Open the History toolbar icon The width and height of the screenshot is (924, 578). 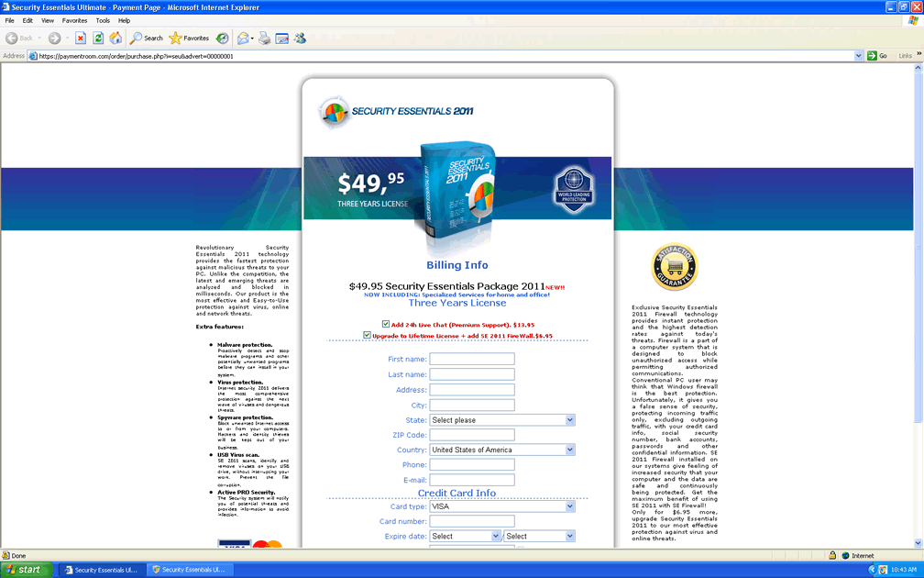(222, 39)
